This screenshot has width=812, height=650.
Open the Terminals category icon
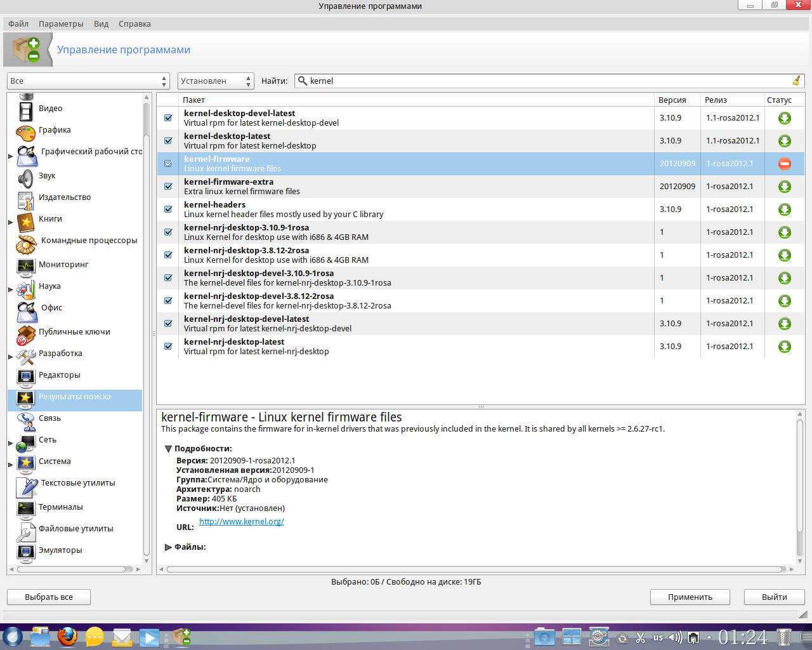point(26,508)
